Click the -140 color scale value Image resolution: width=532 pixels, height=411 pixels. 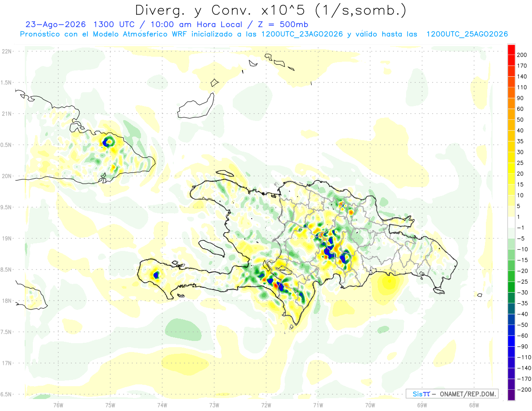(x=524, y=368)
